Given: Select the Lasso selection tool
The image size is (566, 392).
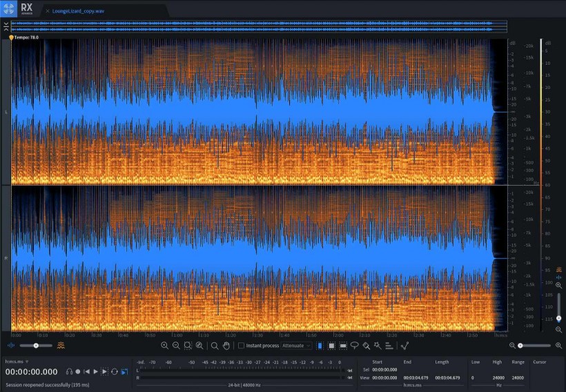Looking at the screenshot, I should [354, 345].
